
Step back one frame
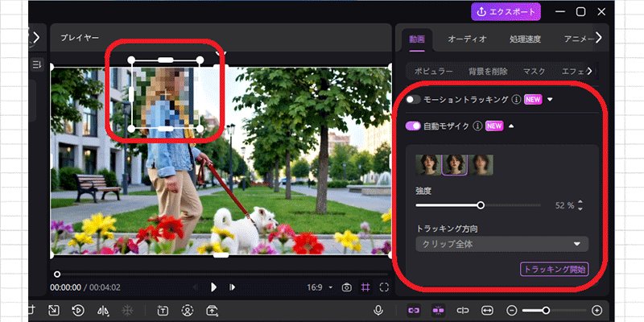[196, 287]
